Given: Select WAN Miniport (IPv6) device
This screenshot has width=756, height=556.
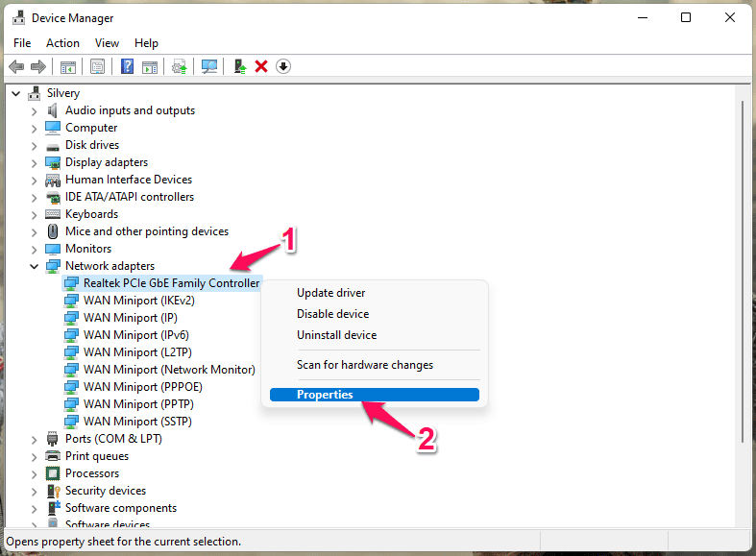Looking at the screenshot, I should tap(136, 335).
